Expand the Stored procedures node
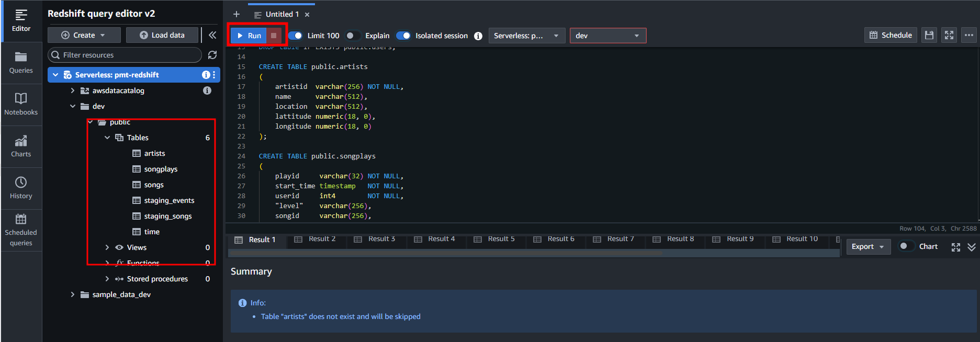Screen dimensions: 980x342 tap(107, 279)
